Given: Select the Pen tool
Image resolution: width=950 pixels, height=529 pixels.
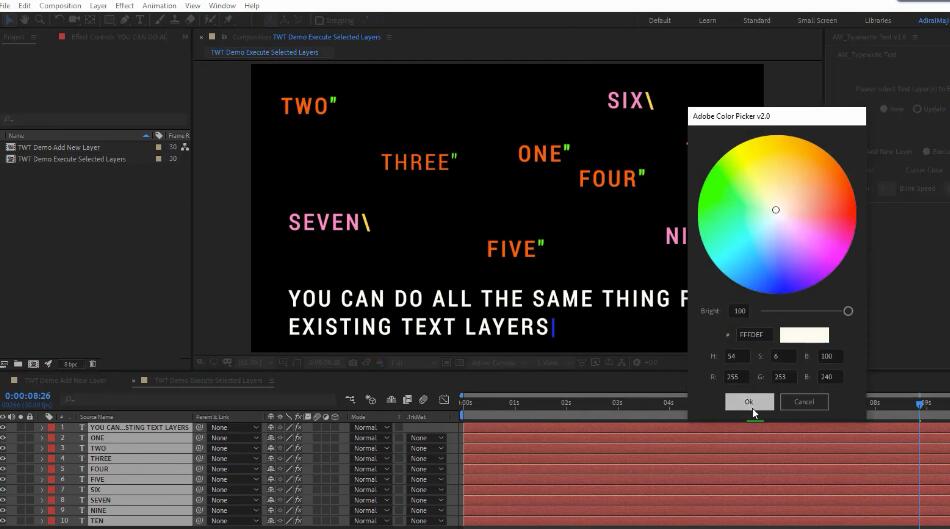Looking at the screenshot, I should pyautogui.click(x=125, y=20).
